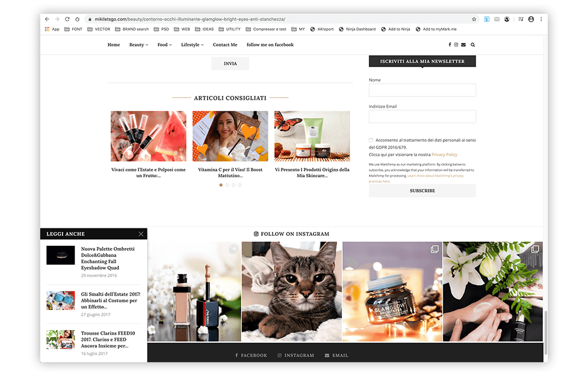Open the FONT bookmarks folder
588x376 pixels.
click(x=73, y=29)
